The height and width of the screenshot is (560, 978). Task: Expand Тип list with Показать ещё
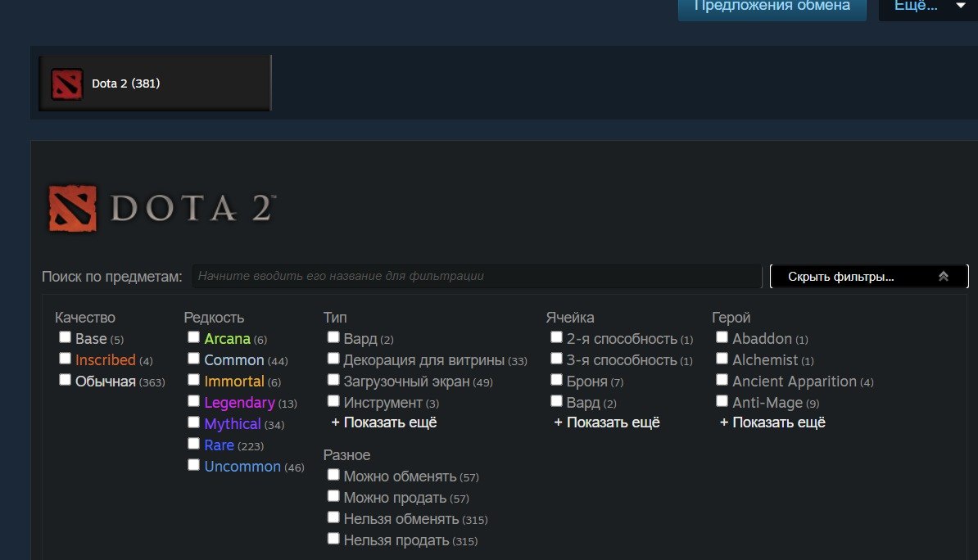(x=383, y=422)
